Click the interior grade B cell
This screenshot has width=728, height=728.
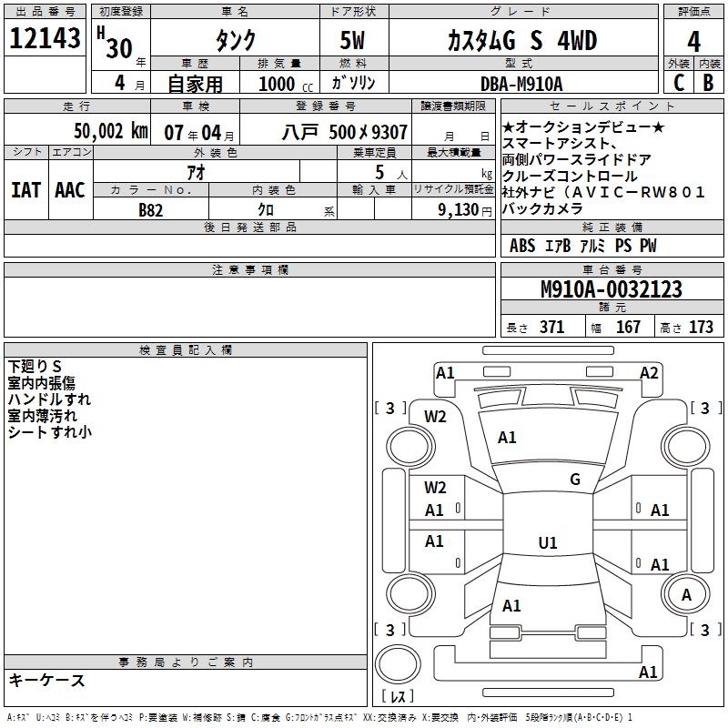[x=708, y=82]
